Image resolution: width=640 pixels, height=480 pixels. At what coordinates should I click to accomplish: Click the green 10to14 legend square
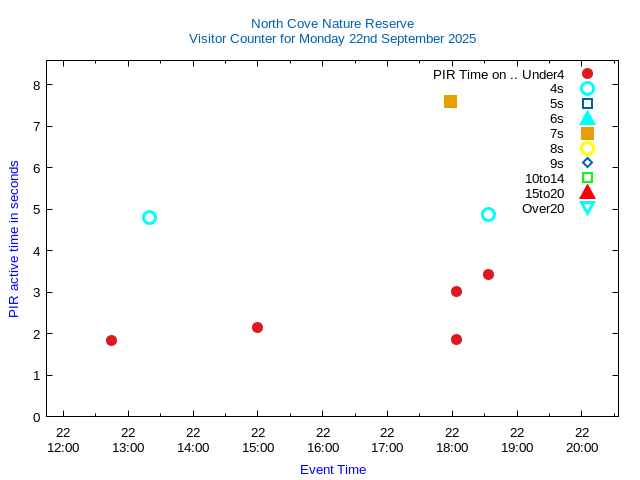[587, 178]
